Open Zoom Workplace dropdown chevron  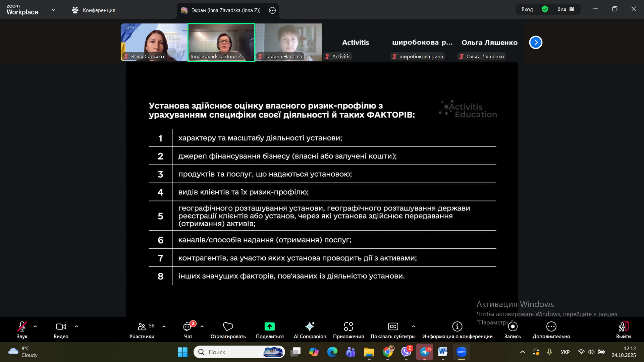click(54, 10)
